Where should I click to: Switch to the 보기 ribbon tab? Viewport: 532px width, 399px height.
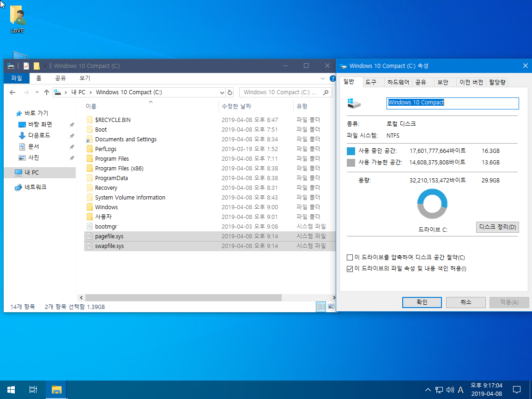[85, 78]
